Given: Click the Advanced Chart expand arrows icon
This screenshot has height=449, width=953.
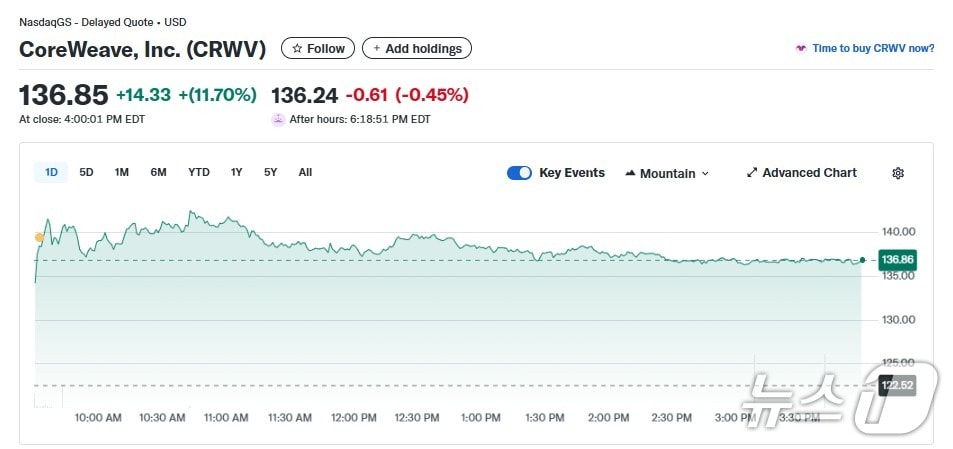Looking at the screenshot, I should coord(752,173).
